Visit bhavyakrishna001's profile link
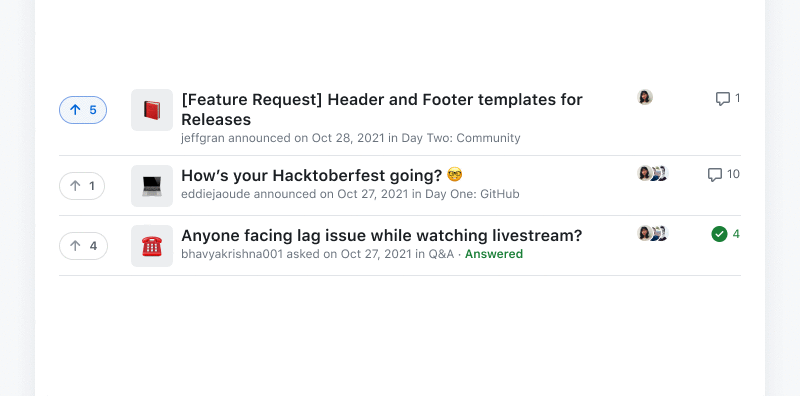This screenshot has width=800, height=396. [232, 254]
